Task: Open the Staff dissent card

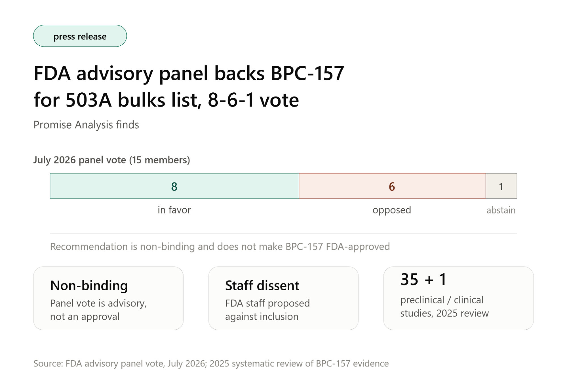Action: coord(283,298)
